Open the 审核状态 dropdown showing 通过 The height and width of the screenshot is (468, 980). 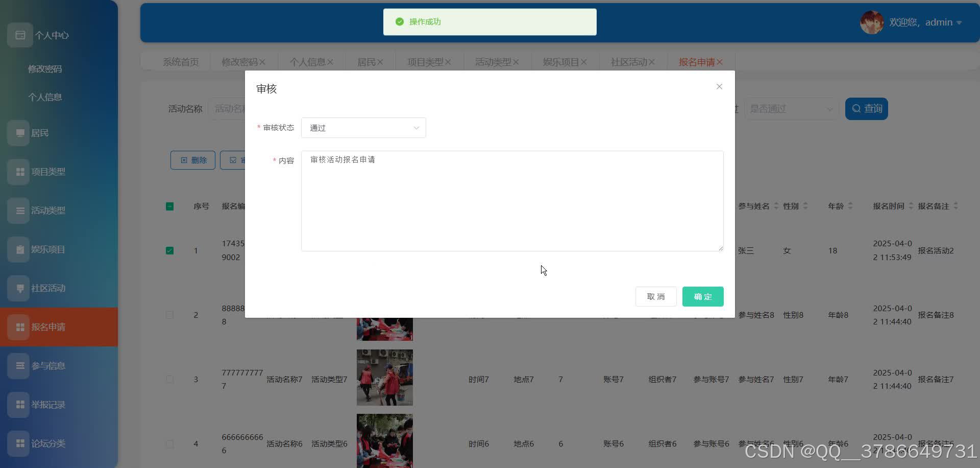363,127
